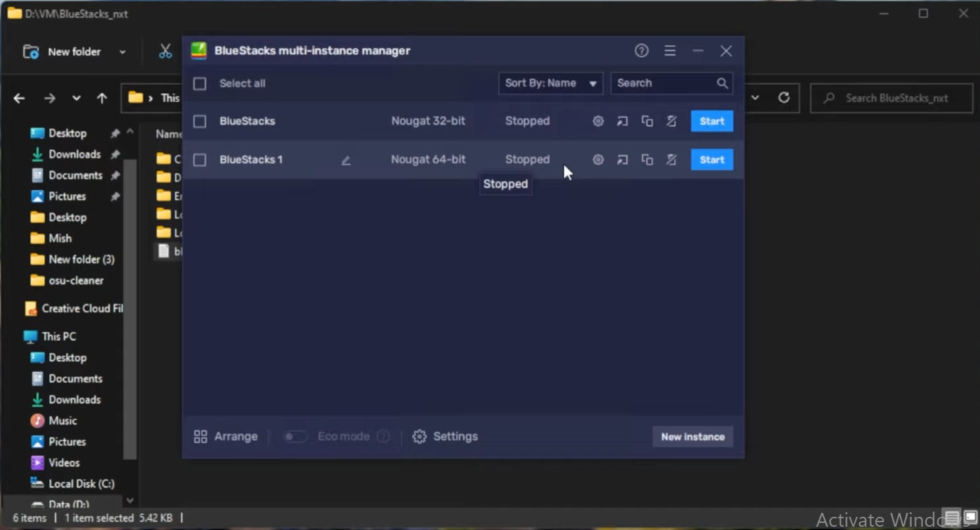The height and width of the screenshot is (530, 980).
Task: Create desktop shortcut for BlueStacks 1 instance
Action: point(622,160)
